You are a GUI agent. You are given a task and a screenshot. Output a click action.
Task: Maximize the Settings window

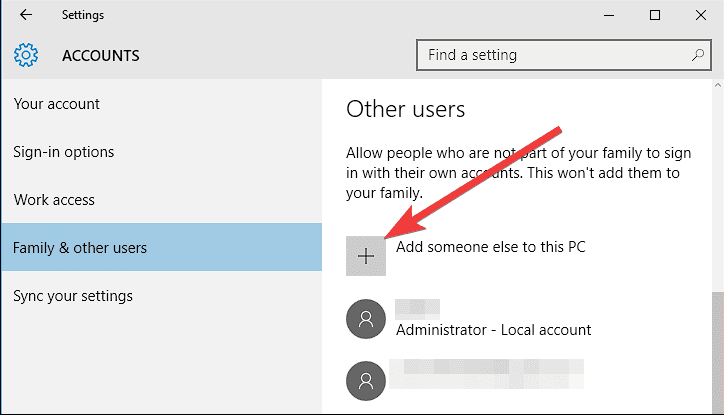(654, 15)
